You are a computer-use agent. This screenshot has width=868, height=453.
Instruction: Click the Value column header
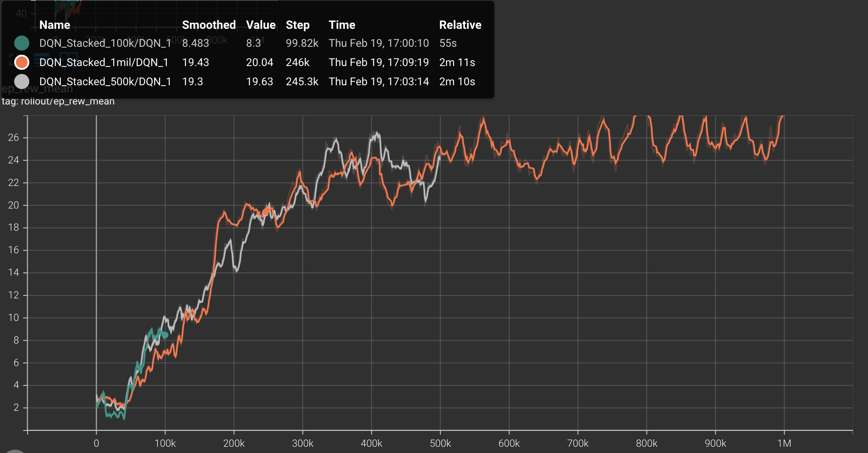pyautogui.click(x=260, y=25)
